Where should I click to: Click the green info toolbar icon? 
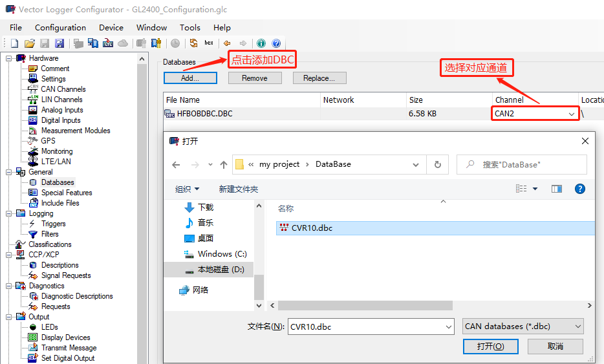[261, 43]
